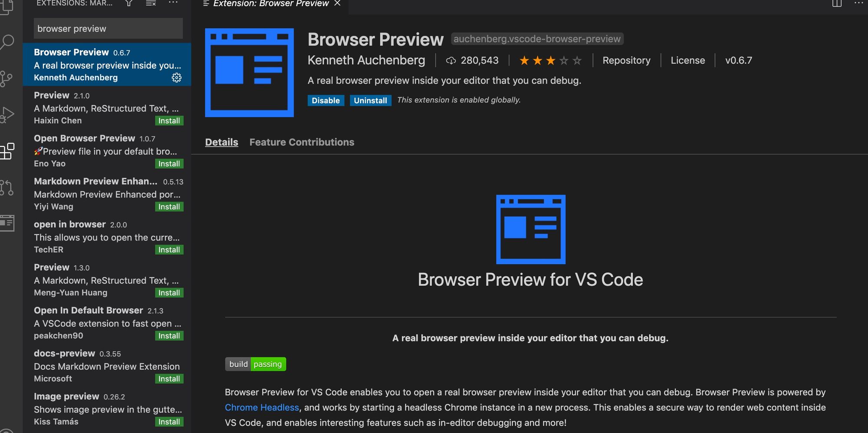The height and width of the screenshot is (433, 868).
Task: Open the Source Control view icon
Action: (x=5, y=79)
